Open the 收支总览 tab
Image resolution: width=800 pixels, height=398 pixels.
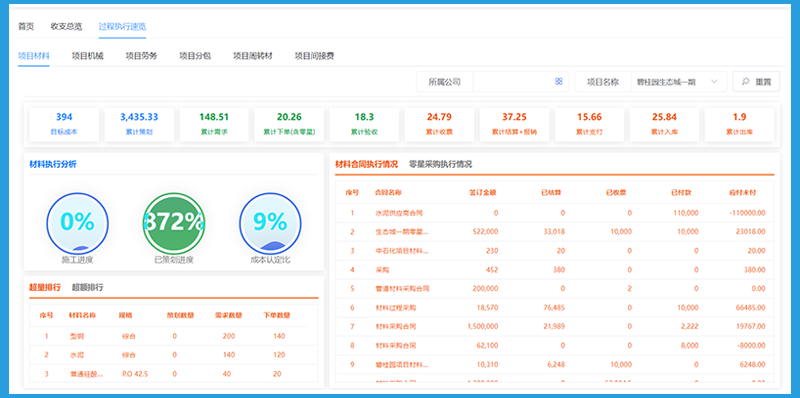(66, 27)
